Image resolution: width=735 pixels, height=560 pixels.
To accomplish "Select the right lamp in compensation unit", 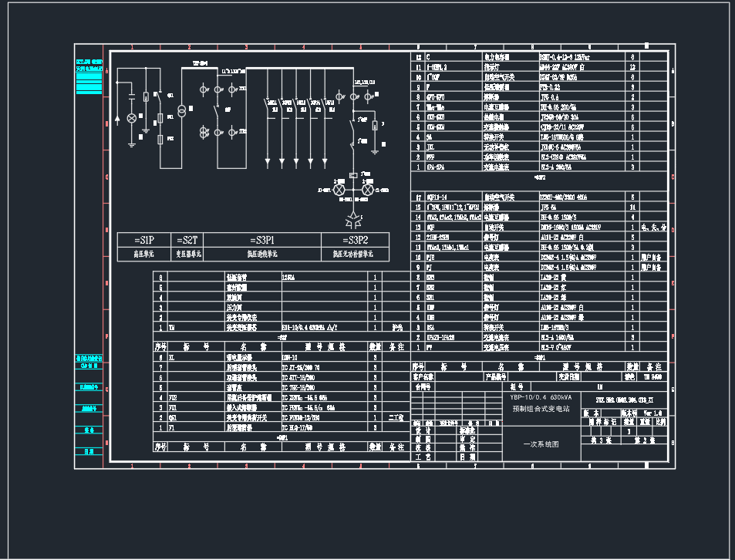I will point(368,189).
